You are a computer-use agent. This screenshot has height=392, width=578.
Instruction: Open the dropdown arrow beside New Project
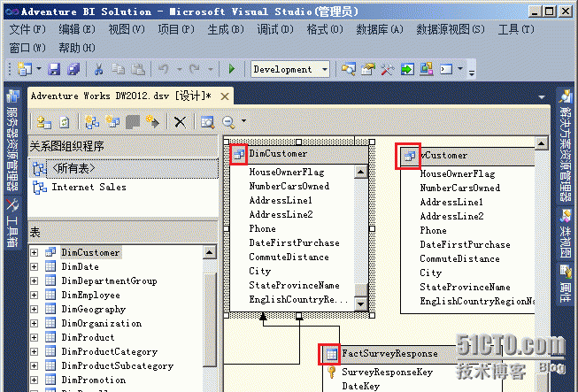tap(39, 69)
